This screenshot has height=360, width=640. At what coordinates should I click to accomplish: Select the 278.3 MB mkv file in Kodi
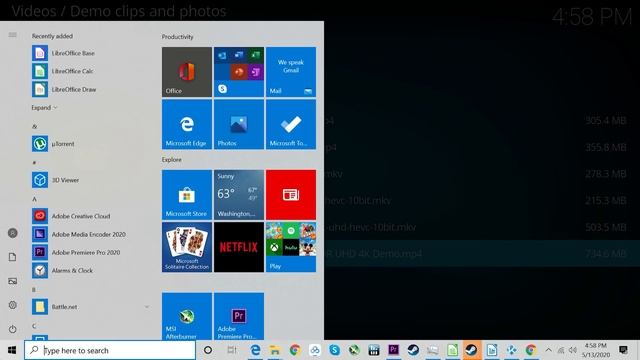click(x=482, y=174)
